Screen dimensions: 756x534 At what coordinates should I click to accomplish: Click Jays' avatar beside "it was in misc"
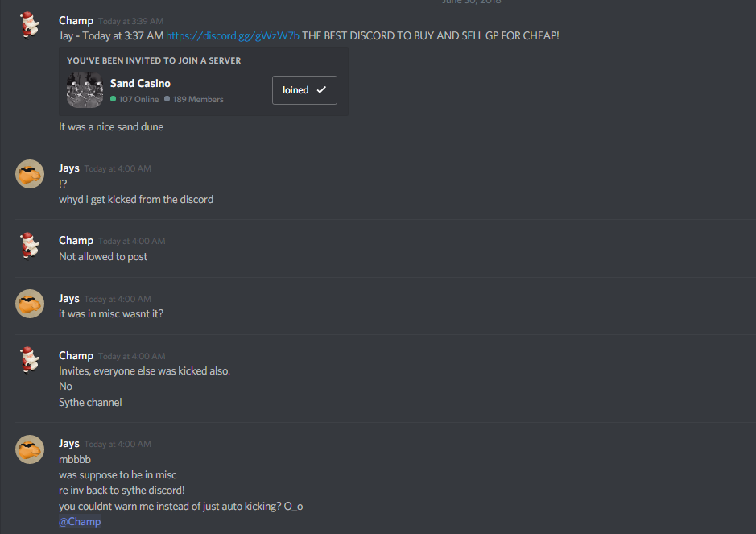click(x=30, y=304)
